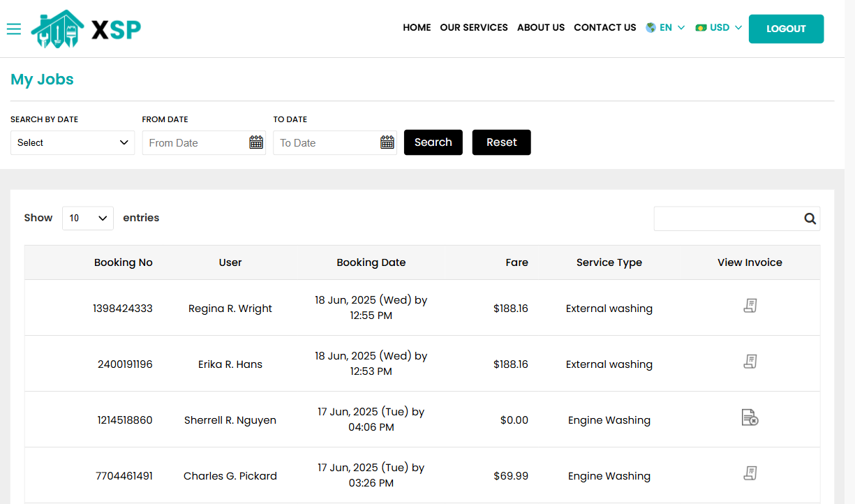The width and height of the screenshot is (855, 504).
Task: View invoice for booking 1398424333
Action: 750,305
